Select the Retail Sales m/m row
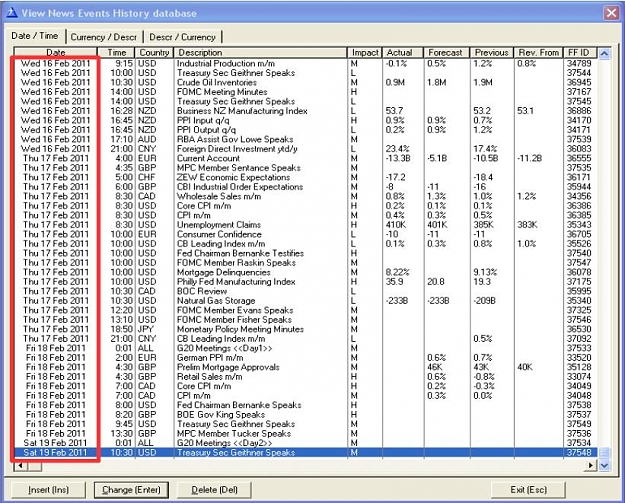 (x=305, y=377)
